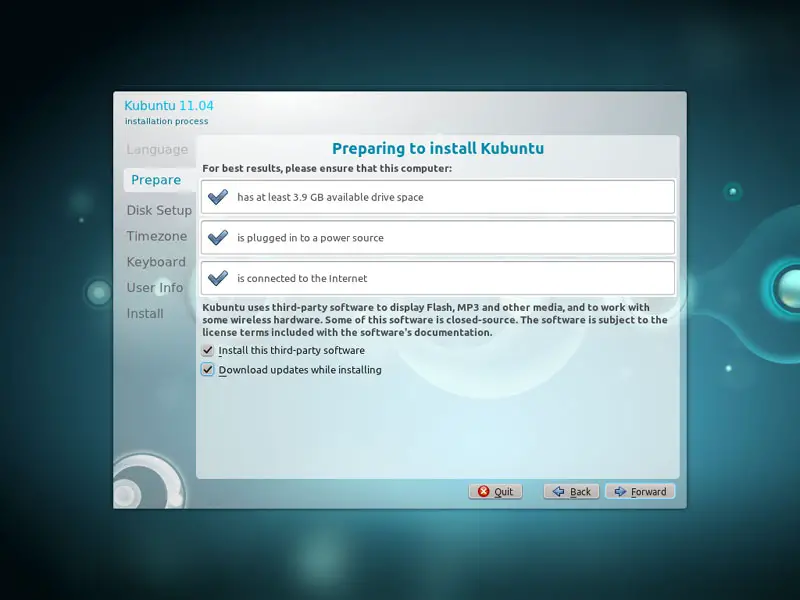Click the 'Preparing to install Kubuntu' heading
The height and width of the screenshot is (600, 800).
coord(438,148)
